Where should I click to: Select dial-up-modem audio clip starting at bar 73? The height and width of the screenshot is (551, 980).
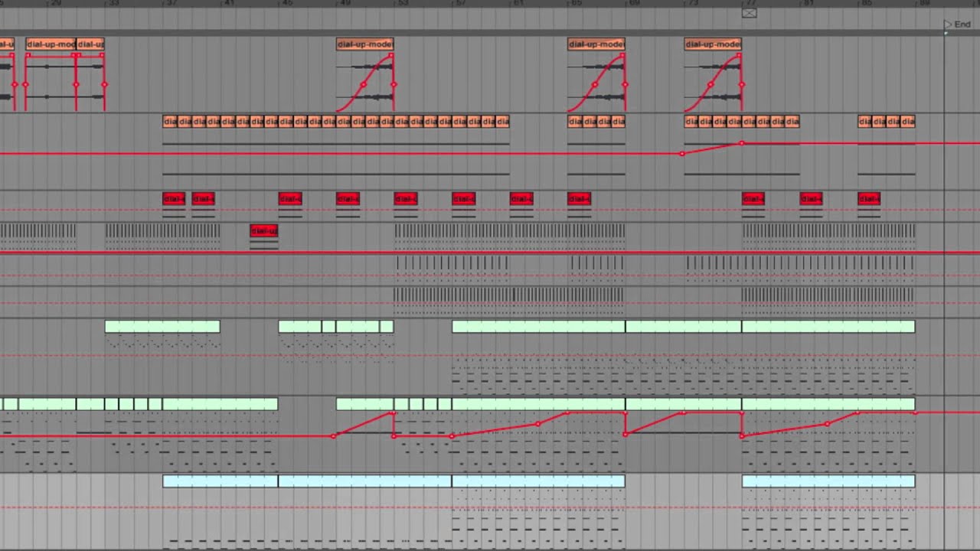pyautogui.click(x=713, y=44)
